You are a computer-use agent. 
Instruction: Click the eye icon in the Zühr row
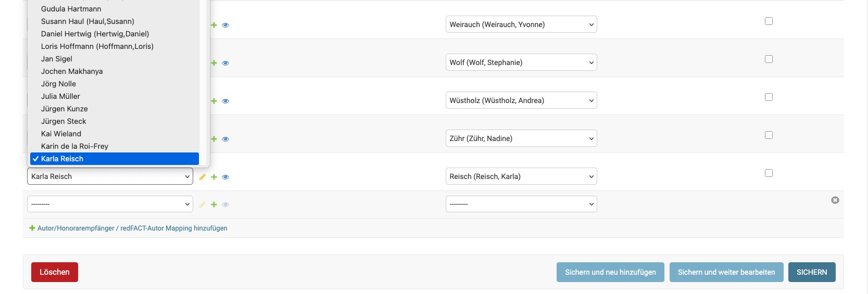(x=225, y=139)
